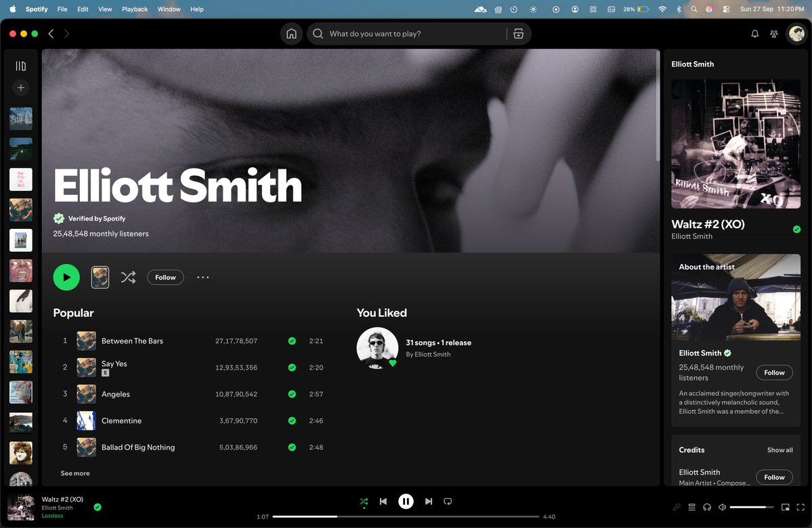Toggle liked status for Angeles
812x528 pixels.
click(x=292, y=394)
